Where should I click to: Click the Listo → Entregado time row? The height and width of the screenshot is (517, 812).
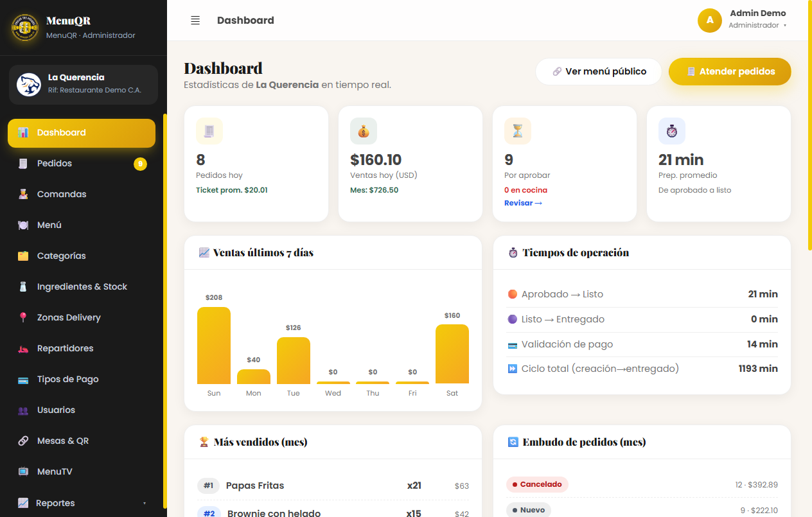[x=642, y=319]
